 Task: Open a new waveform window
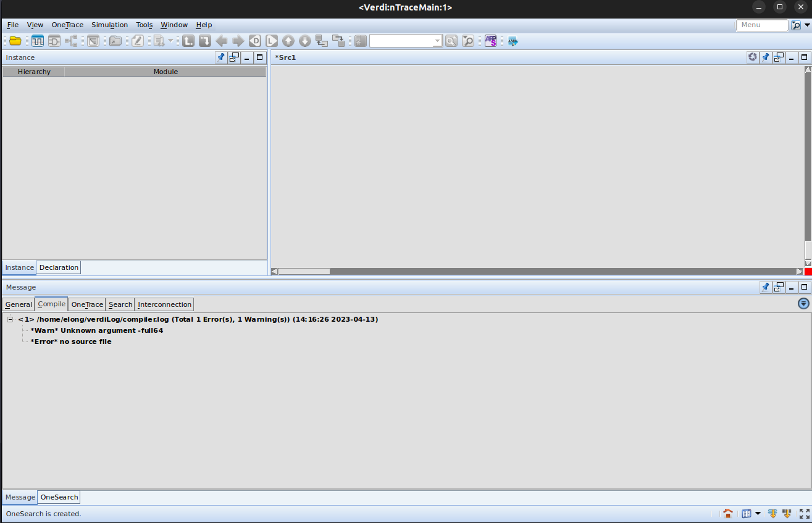38,41
